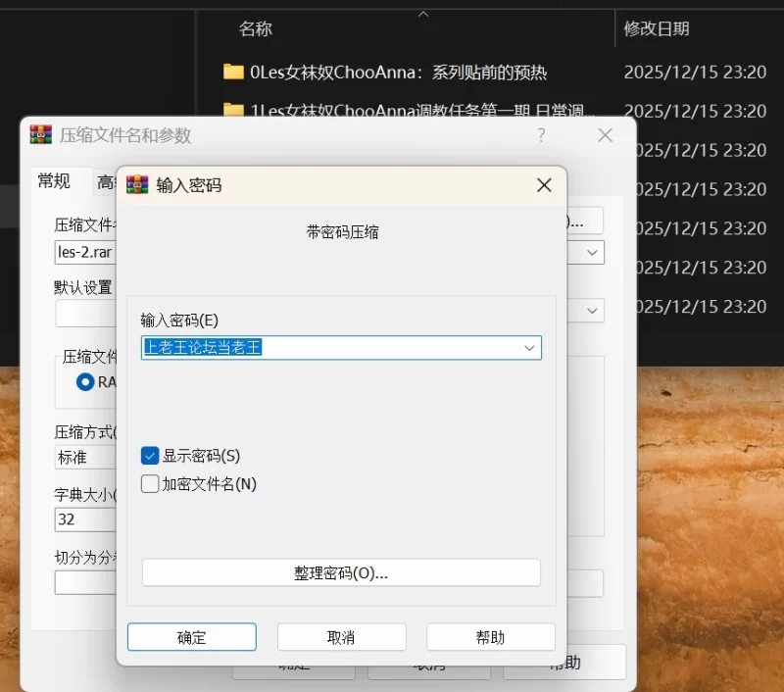
Task: Select the RAR format radio button
Action: [x=85, y=381]
